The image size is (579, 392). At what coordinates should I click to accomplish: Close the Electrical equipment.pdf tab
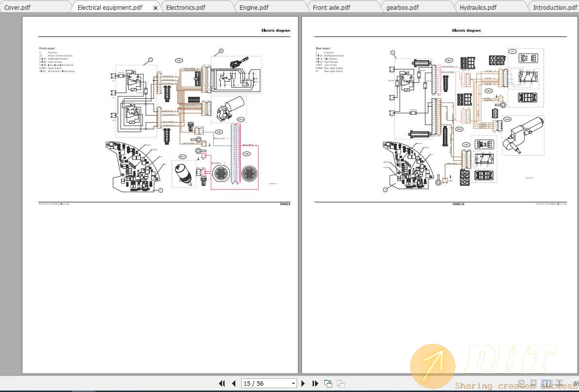156,8
